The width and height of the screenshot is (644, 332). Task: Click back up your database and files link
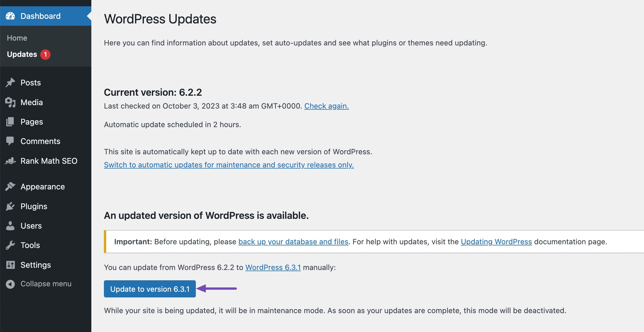pyautogui.click(x=293, y=241)
